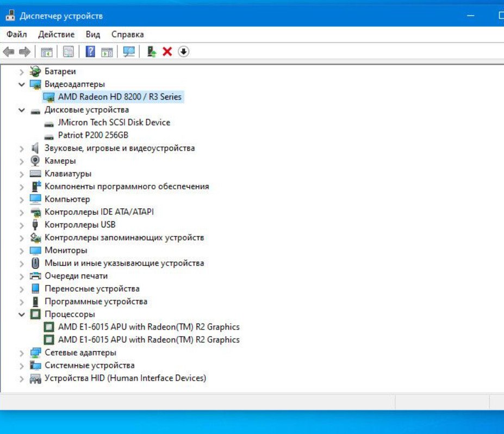This screenshot has height=434, width=504.
Task: Click the down-arrow disable device icon
Action: coord(184,52)
